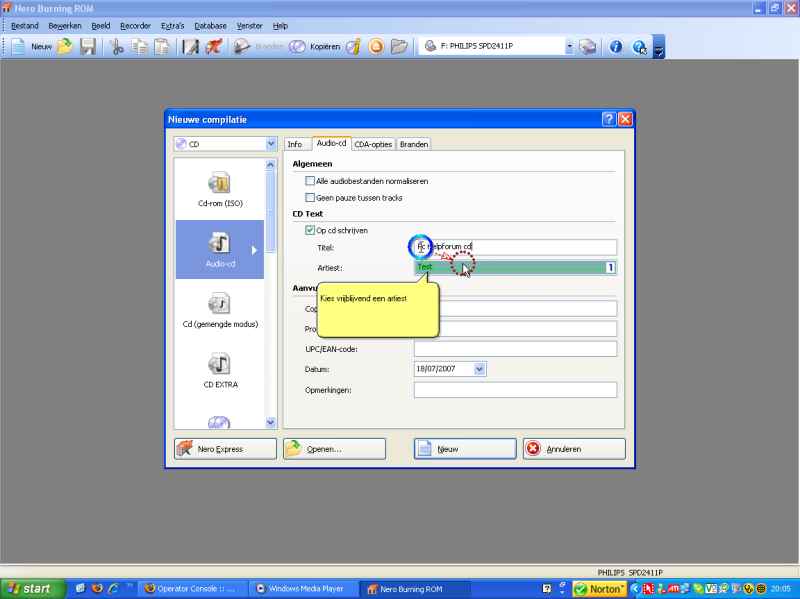Click the help globe icon in the toolbar

point(639,47)
